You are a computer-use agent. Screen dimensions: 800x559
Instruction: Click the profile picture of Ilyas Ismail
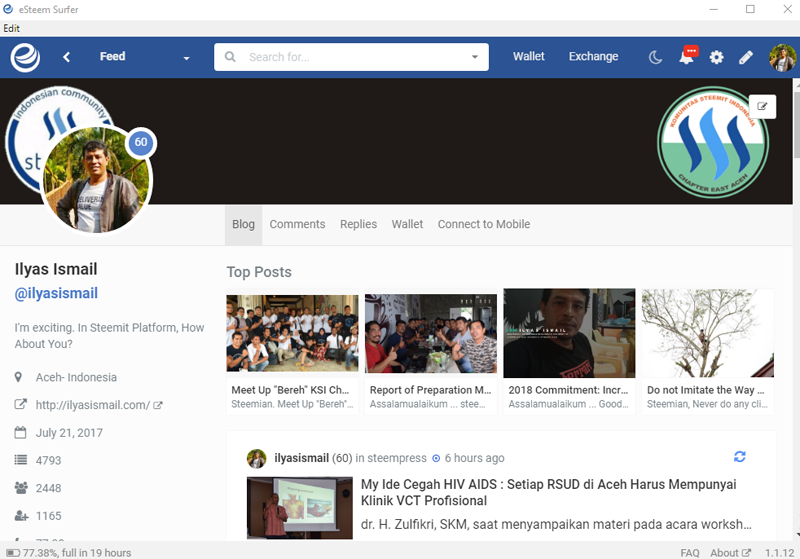(97, 181)
